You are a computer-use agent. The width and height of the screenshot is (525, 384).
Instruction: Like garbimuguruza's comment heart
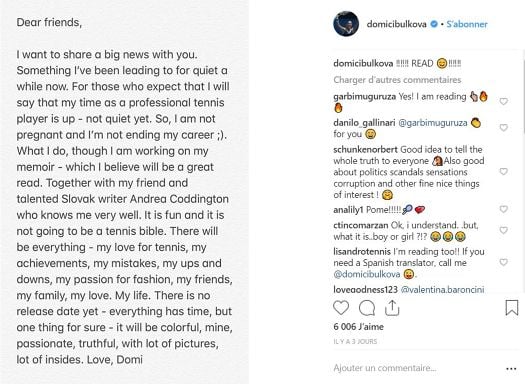[x=504, y=101]
